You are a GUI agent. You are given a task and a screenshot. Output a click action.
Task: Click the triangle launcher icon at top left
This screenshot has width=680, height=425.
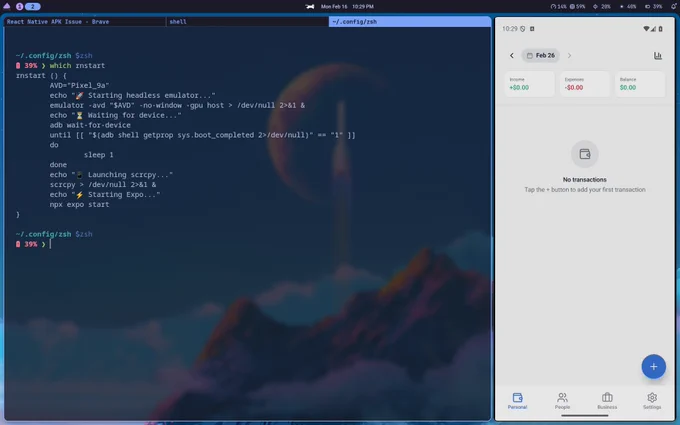[x=7, y=6]
